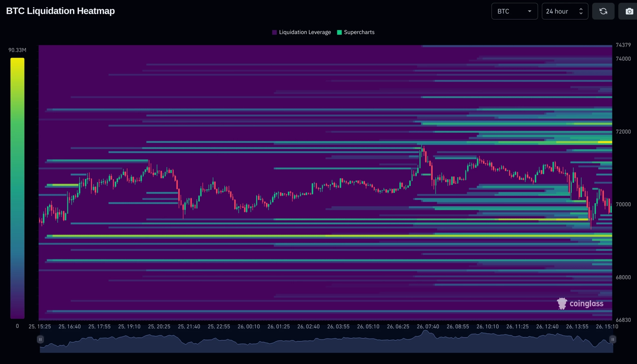The height and width of the screenshot is (364, 637).
Task: Open the BTC coin dropdown
Action: point(514,11)
